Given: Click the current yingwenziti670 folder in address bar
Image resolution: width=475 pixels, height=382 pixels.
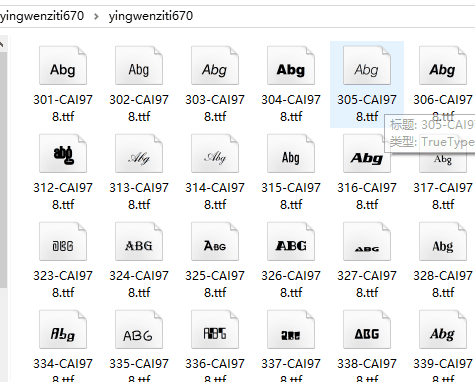Looking at the screenshot, I should [151, 16].
